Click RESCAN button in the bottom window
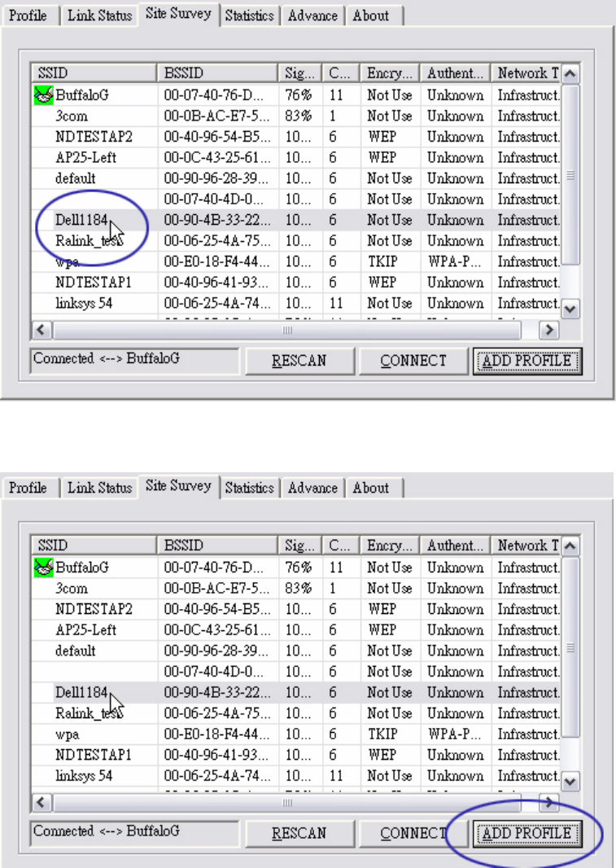Screen dimensions: 616x868 pyautogui.click(x=299, y=833)
